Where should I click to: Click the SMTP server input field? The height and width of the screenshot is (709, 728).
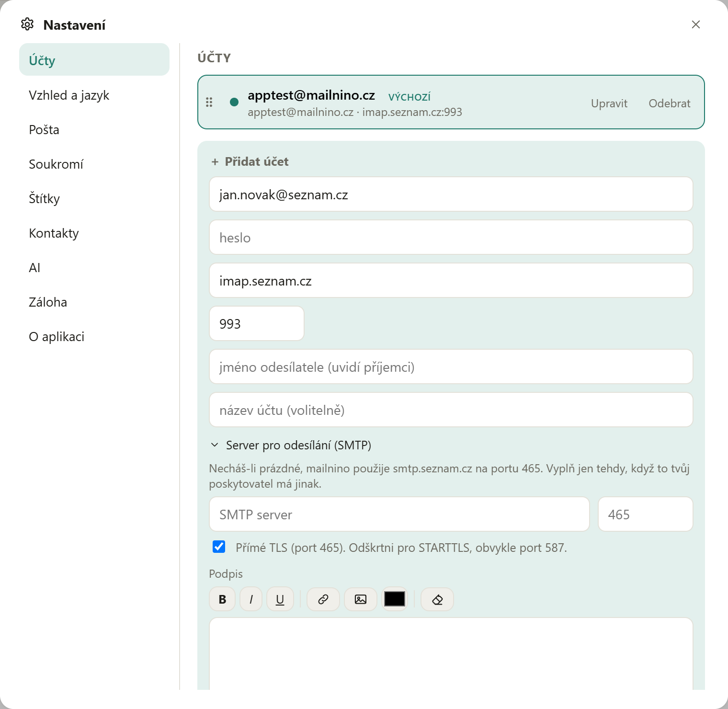click(x=399, y=514)
